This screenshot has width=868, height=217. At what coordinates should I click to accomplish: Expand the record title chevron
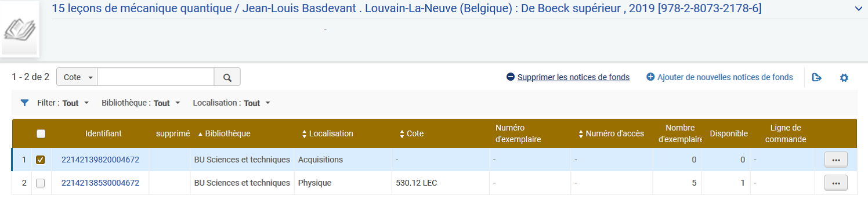click(859, 9)
